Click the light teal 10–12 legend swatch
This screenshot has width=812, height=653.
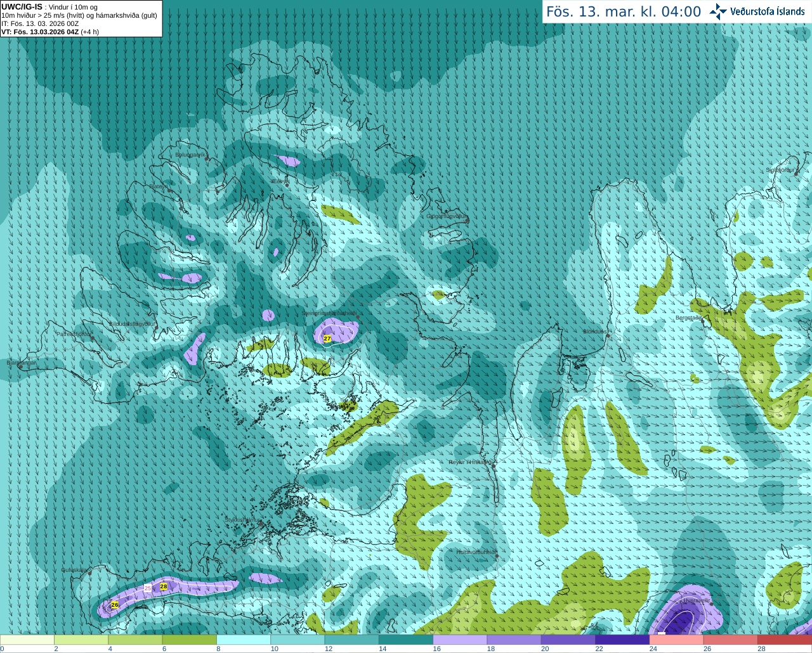(298, 640)
